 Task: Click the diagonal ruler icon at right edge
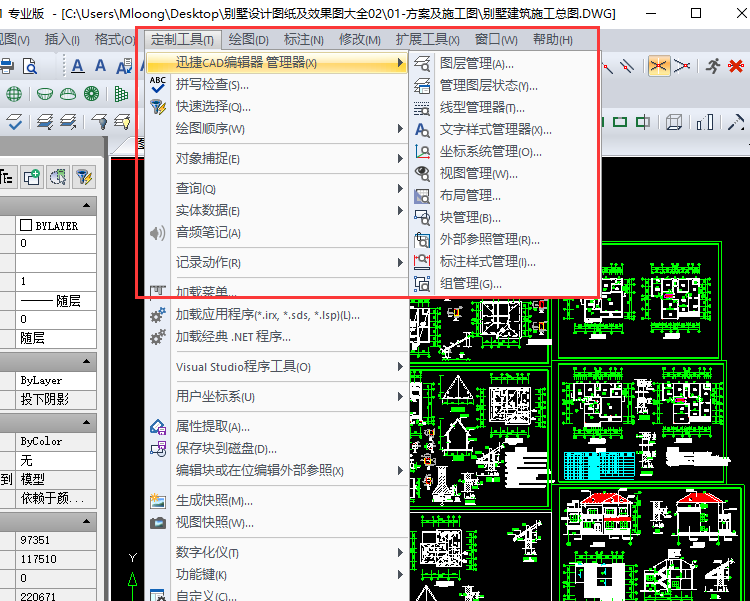click(x=736, y=122)
